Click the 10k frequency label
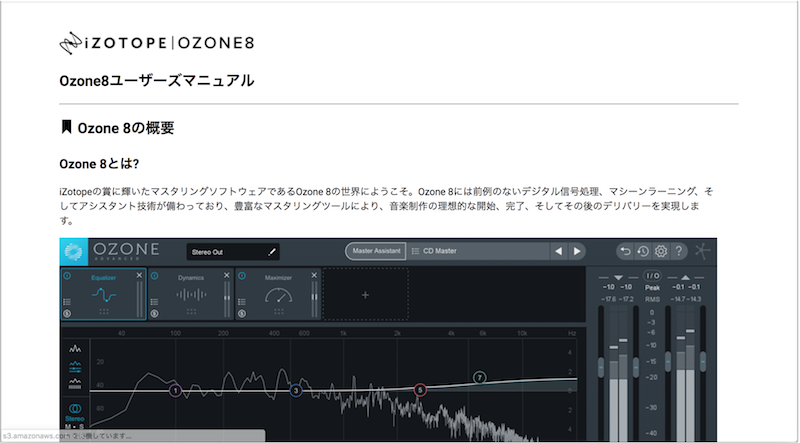The image size is (800, 443). (522, 333)
